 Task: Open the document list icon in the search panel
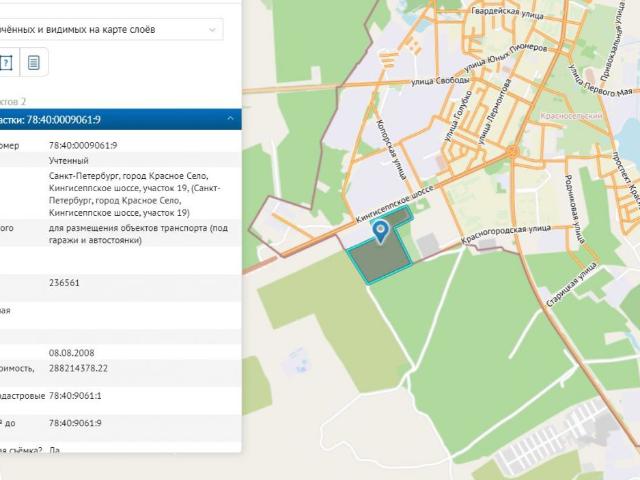33,62
